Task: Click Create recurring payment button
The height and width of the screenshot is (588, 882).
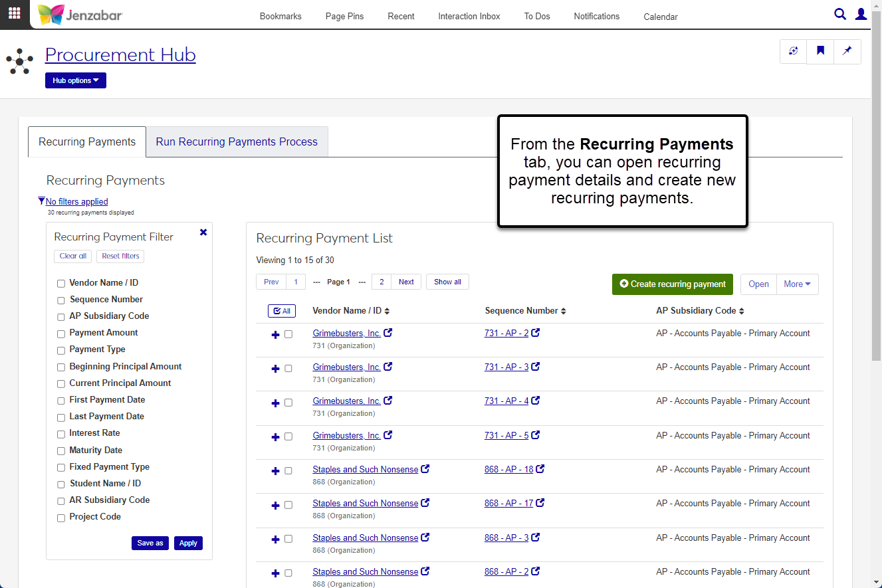Action: tap(672, 284)
